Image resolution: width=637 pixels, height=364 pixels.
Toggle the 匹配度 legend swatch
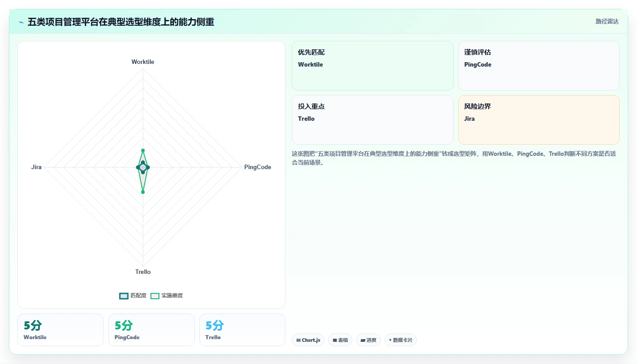(x=124, y=296)
